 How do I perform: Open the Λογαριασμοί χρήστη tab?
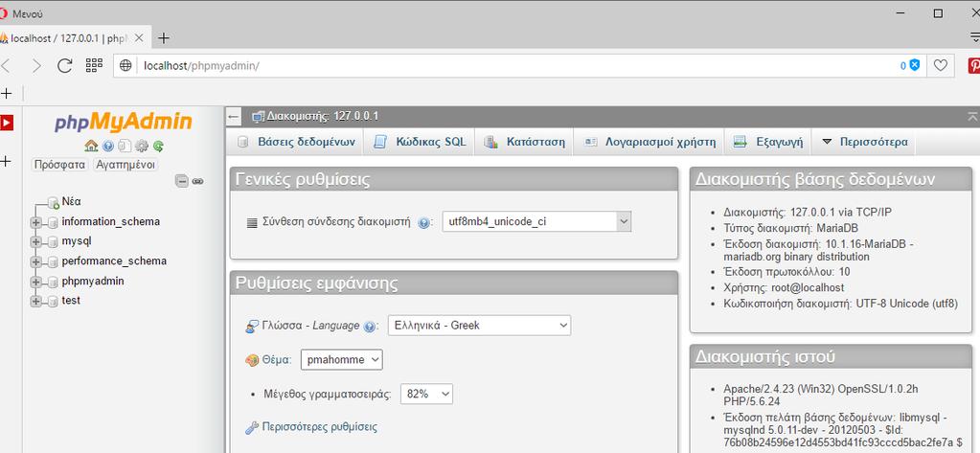pos(650,142)
